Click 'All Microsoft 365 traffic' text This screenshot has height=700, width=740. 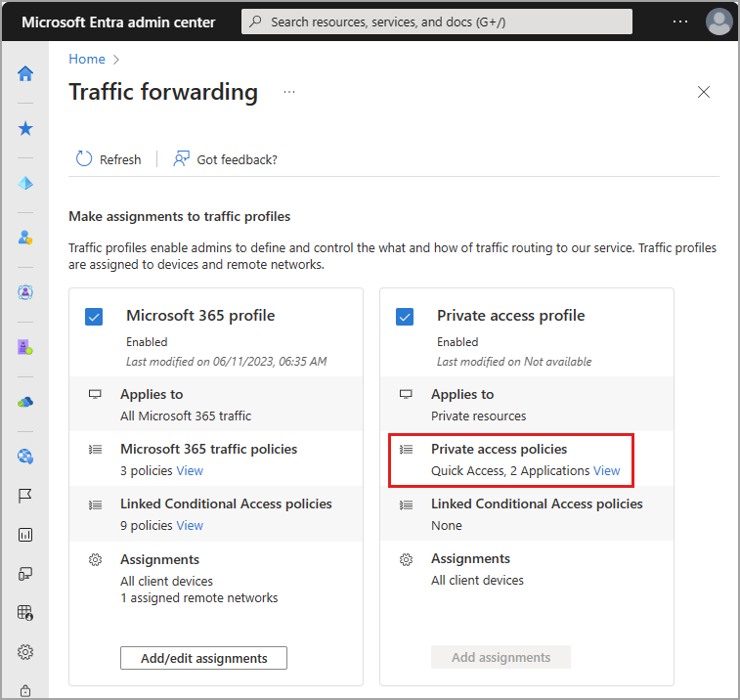(186, 416)
